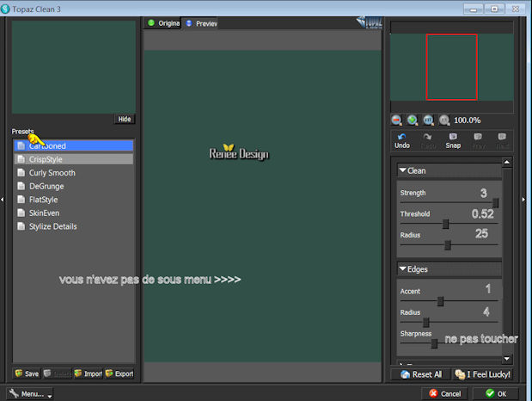
Task: Select the DeGrunge preset
Action: pyautogui.click(x=74, y=186)
